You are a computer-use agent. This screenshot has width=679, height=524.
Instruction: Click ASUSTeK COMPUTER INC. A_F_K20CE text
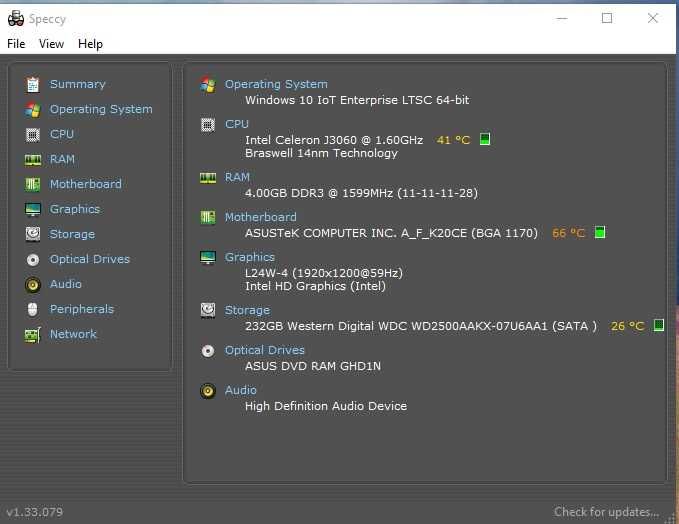click(x=391, y=233)
